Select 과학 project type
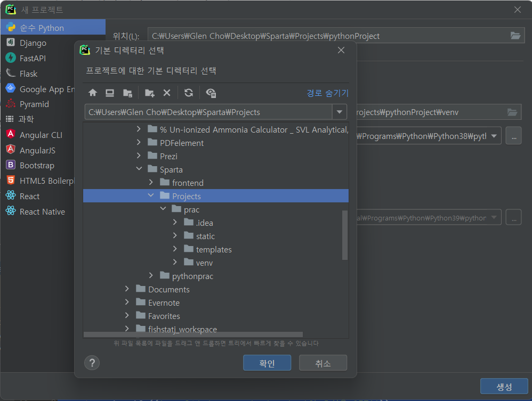 (26, 119)
